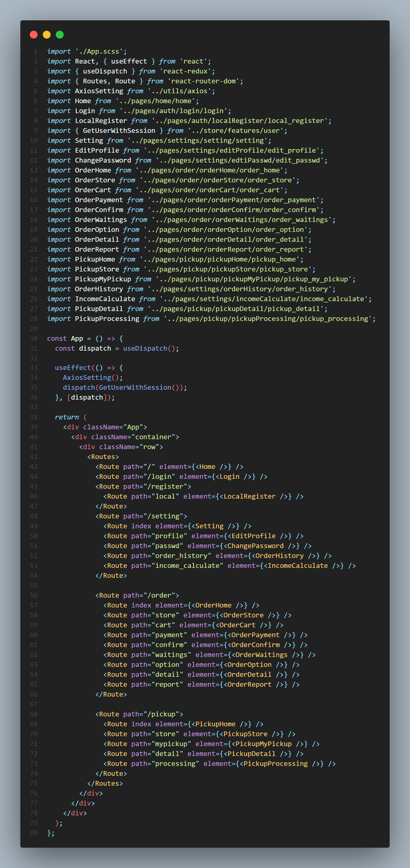Click Route path "passwd" line
Viewport: 410px width, 868px height.
(208, 546)
